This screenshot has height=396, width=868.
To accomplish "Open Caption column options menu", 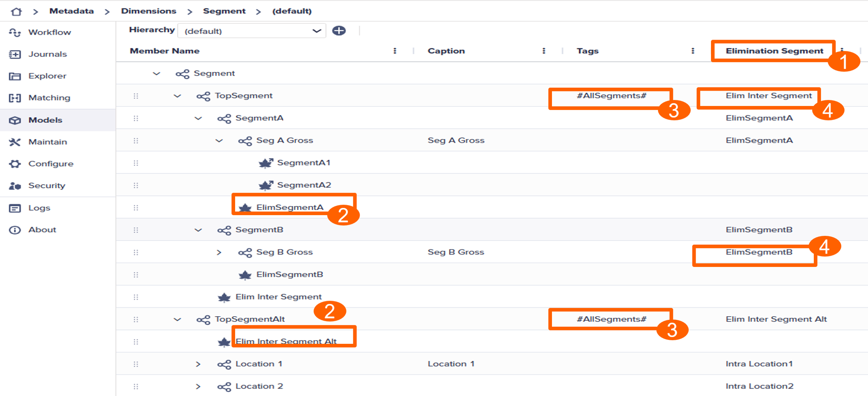I will [x=543, y=51].
